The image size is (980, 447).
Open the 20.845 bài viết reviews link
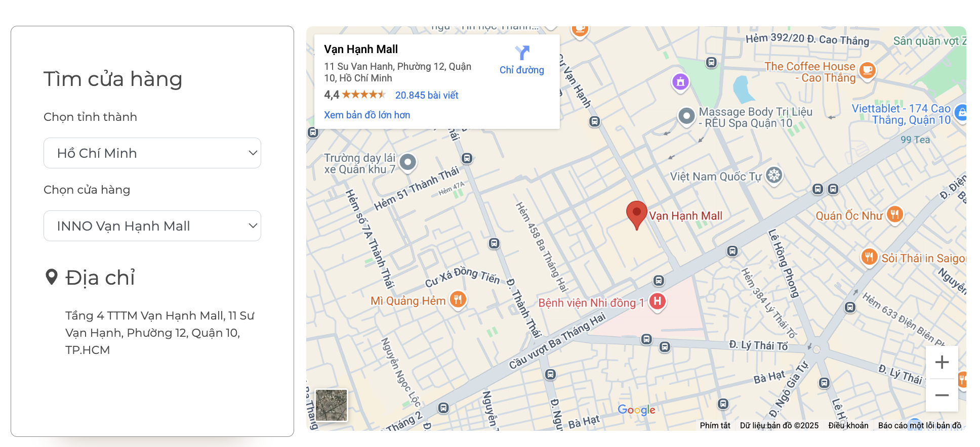427,95
